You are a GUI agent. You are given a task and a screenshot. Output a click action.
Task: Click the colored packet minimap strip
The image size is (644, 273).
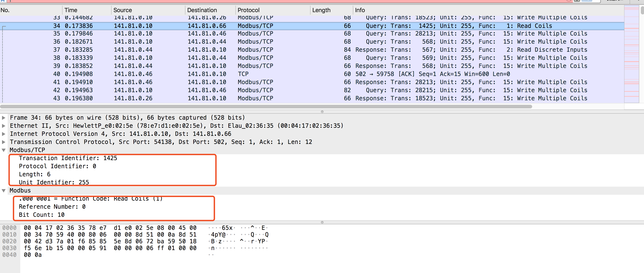(x=631, y=54)
